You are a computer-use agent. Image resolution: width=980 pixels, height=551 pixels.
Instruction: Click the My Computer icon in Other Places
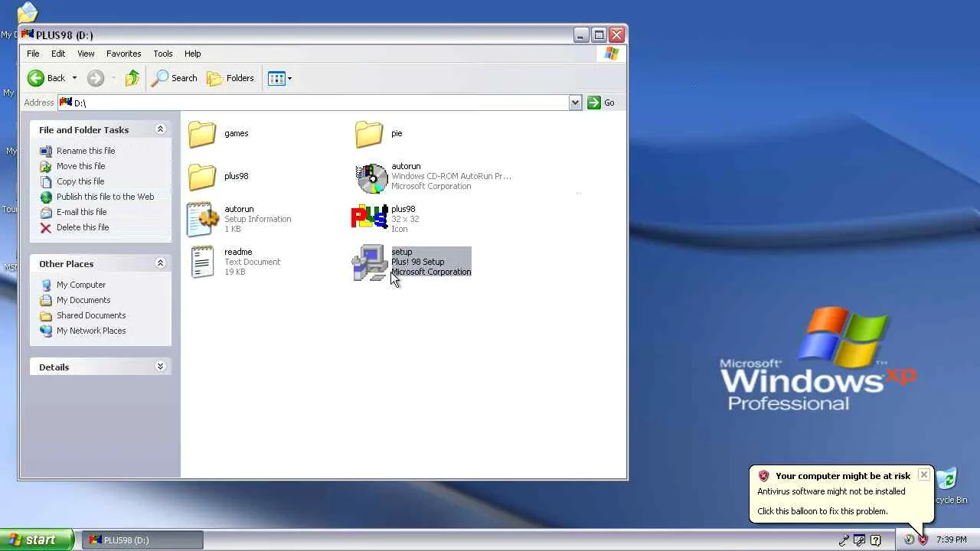46,285
